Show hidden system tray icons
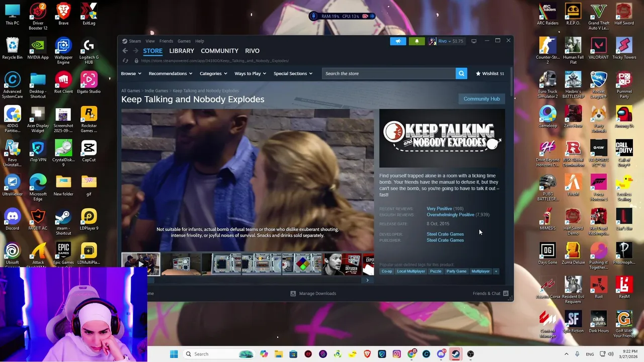The image size is (644, 362). (566, 354)
